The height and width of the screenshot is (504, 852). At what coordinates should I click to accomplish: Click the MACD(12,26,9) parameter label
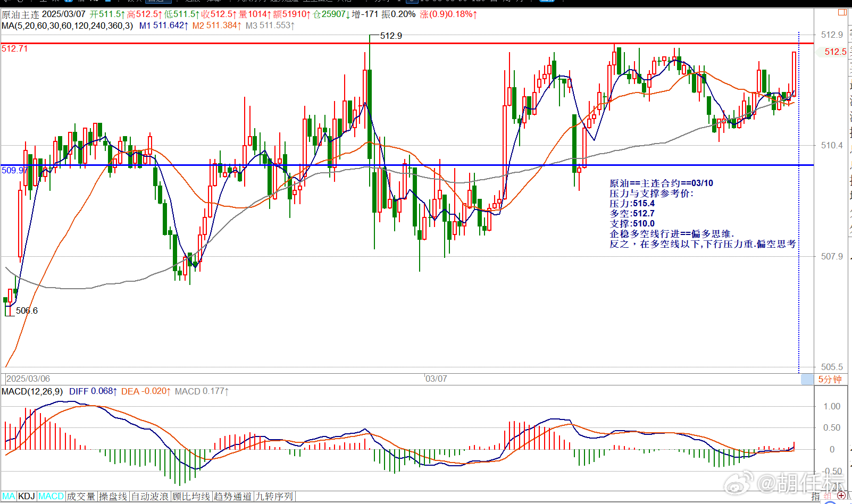(x=32, y=391)
